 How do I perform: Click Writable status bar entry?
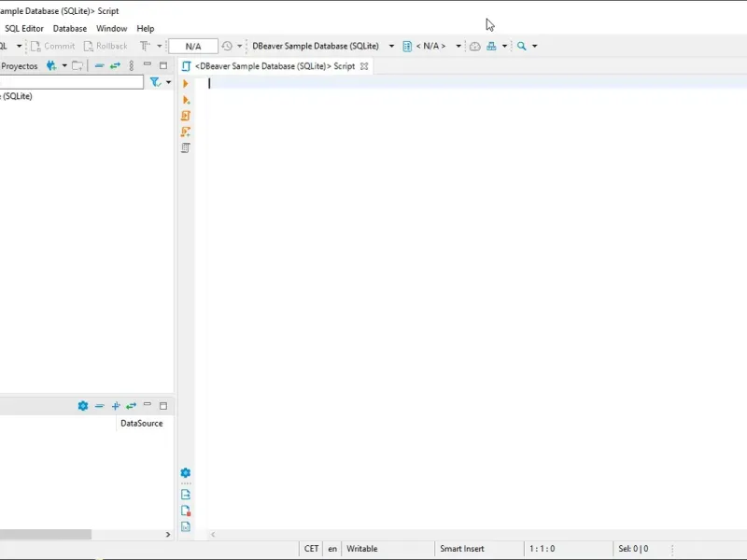[362, 549]
